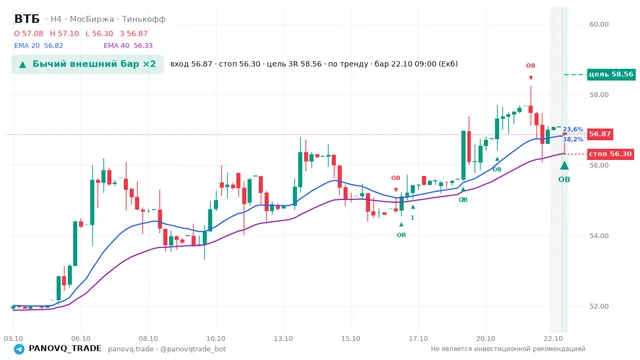Select the green OB marker below the 54.50 low
This screenshot has width=640, height=360.
tap(401, 235)
